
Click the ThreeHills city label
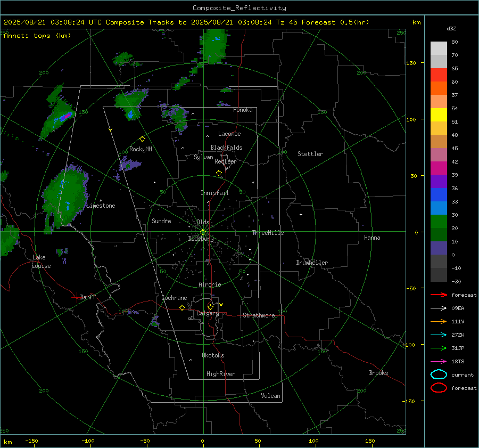pyautogui.click(x=268, y=233)
